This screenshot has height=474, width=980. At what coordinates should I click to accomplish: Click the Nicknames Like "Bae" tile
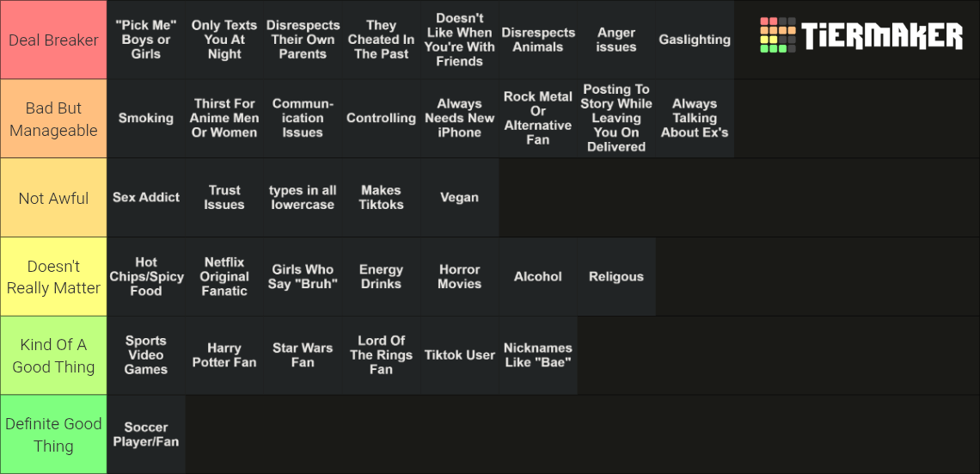[537, 355]
